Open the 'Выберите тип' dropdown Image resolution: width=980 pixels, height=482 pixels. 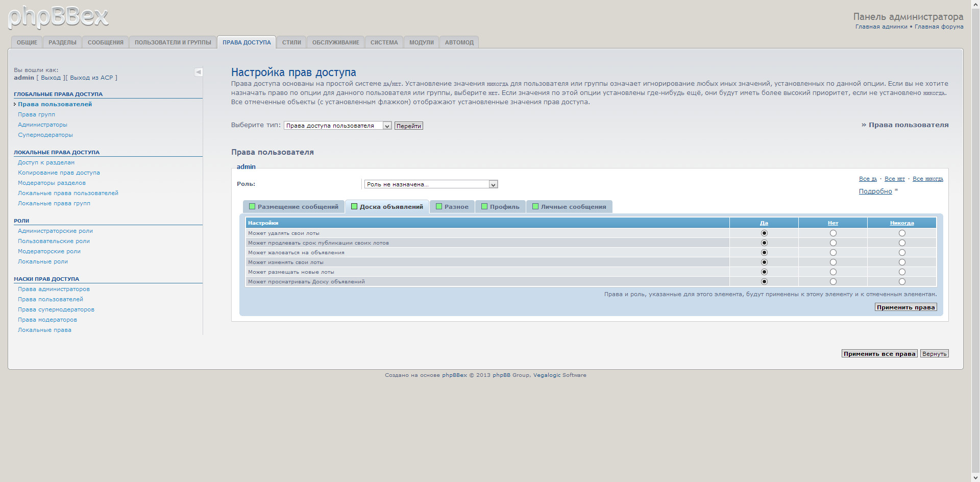(337, 126)
